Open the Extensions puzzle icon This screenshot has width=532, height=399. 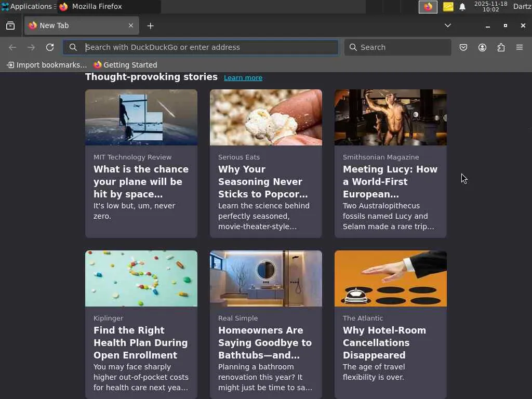click(501, 47)
